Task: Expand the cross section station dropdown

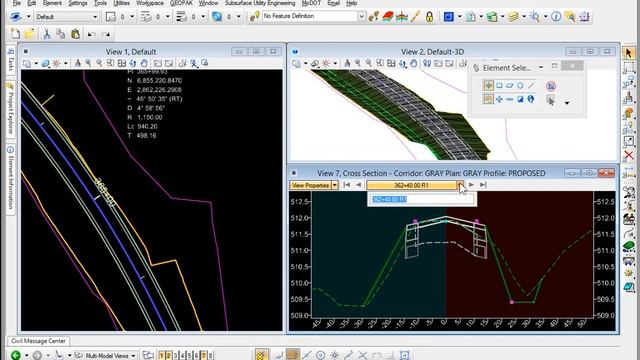Action: coord(460,185)
